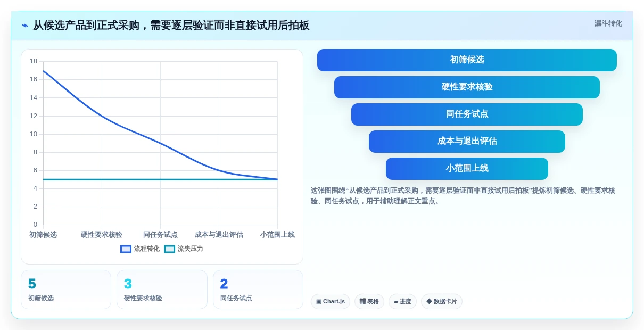This screenshot has height=330, width=644.
Task: Toggle the 流失压力 legend series
Action: [184, 249]
